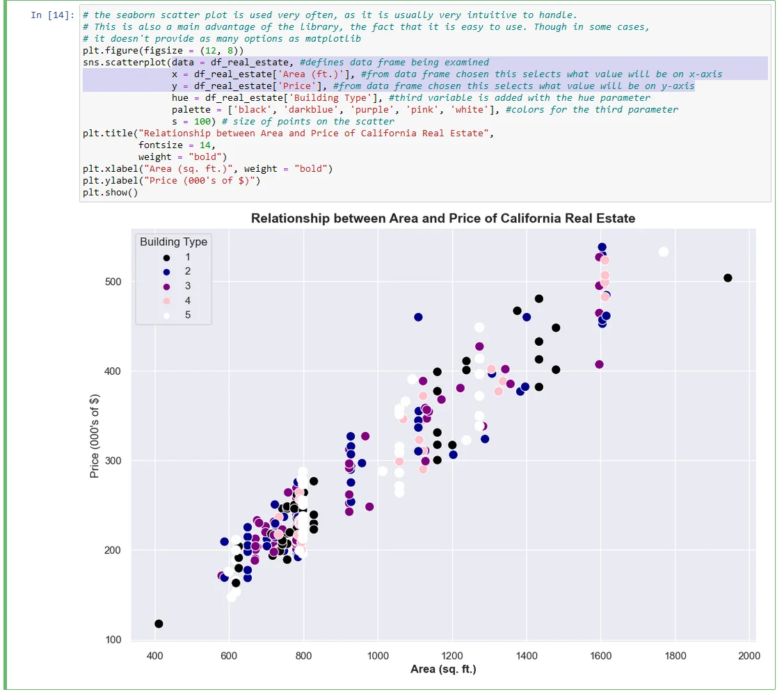784x692 pixels.
Task: Click the "Price (000's of $)" y-axis label
Action: [95, 436]
